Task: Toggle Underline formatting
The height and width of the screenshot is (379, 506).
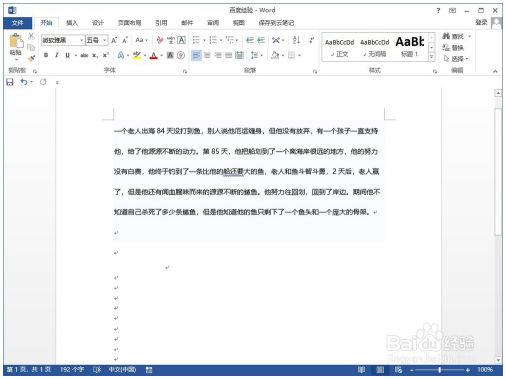Action: tap(68, 55)
